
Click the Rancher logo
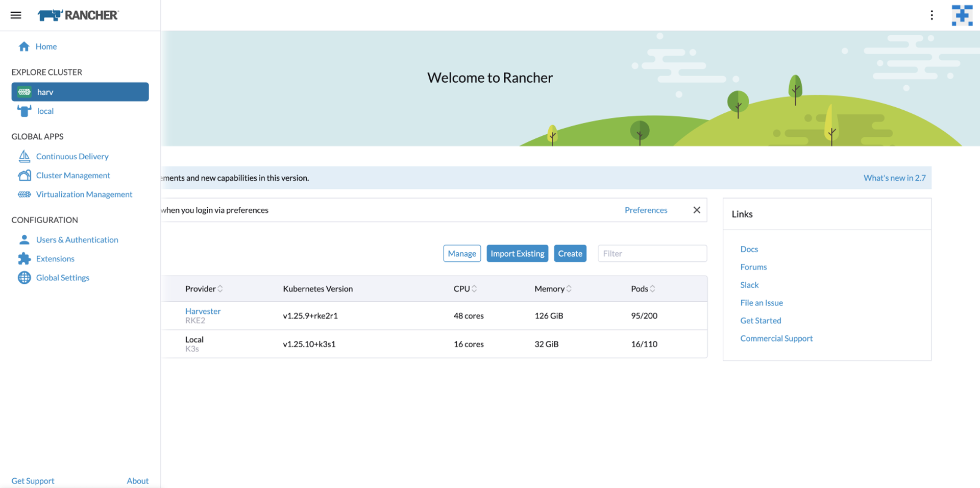(x=78, y=15)
